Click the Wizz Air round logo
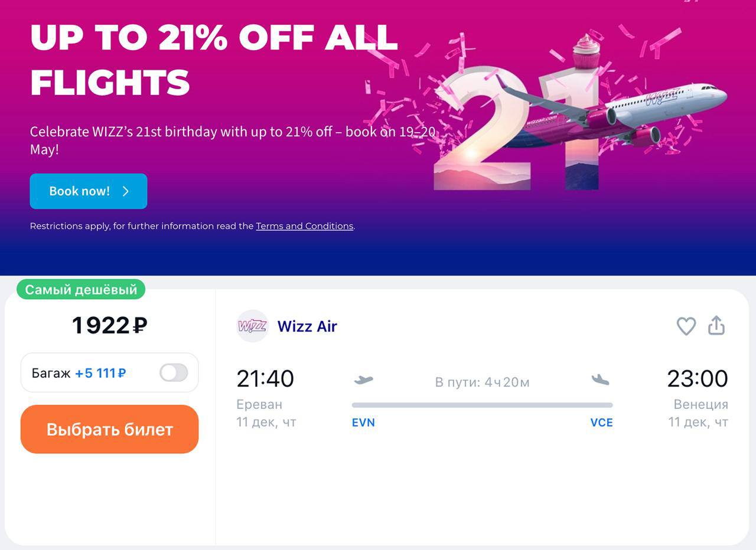This screenshot has height=550, width=756. 253,326
